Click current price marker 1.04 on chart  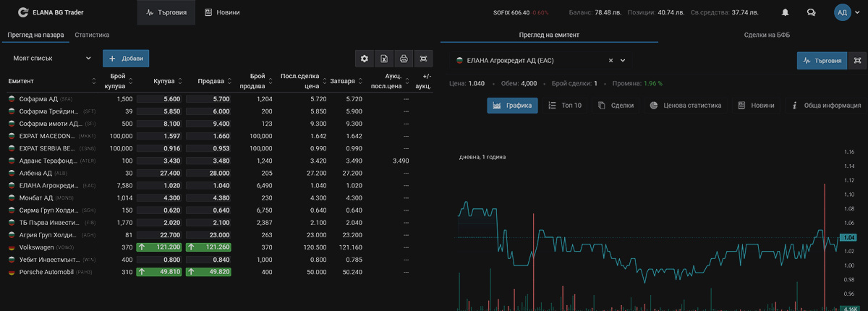849,237
